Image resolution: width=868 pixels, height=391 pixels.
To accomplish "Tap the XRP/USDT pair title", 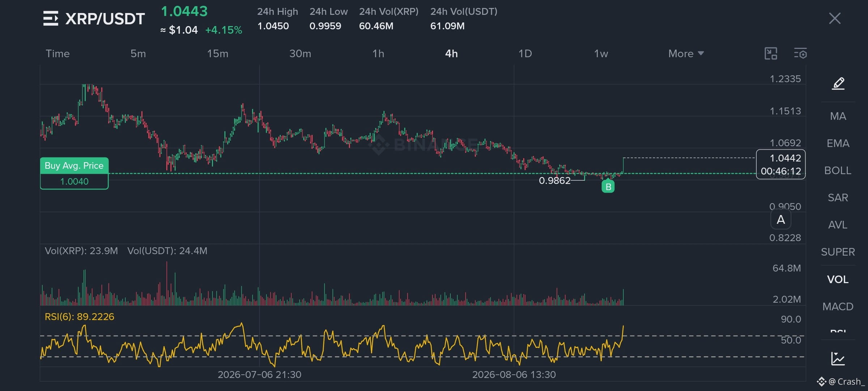I will (105, 19).
